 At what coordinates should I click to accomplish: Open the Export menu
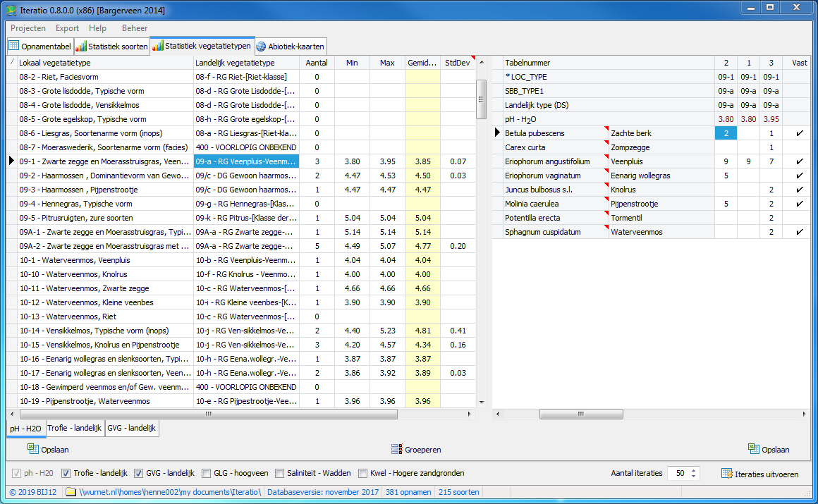67,28
